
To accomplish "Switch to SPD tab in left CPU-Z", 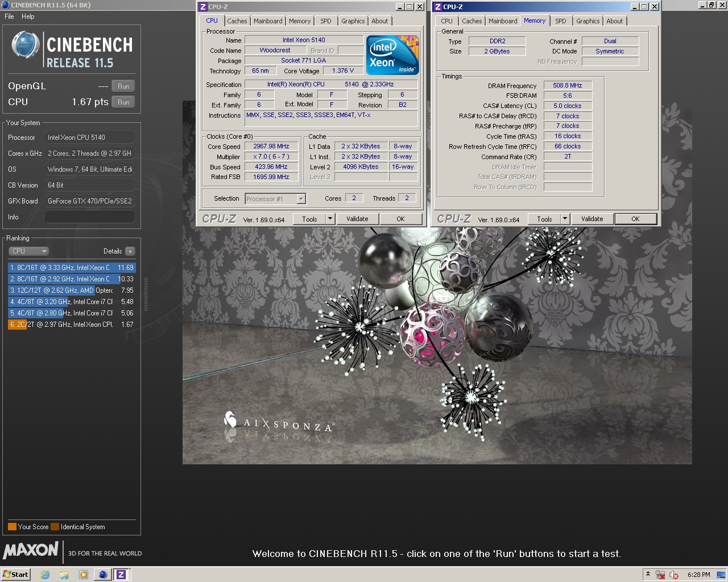I will tap(326, 21).
